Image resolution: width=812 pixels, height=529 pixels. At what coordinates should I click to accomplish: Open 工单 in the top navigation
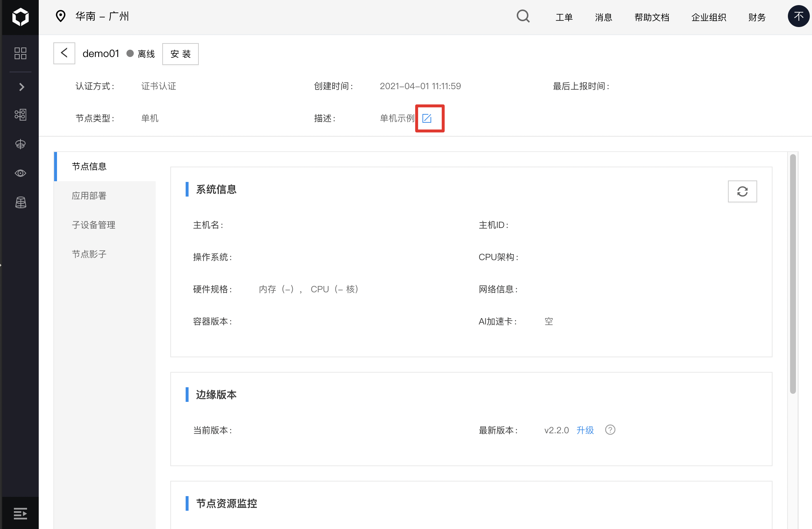(x=564, y=17)
